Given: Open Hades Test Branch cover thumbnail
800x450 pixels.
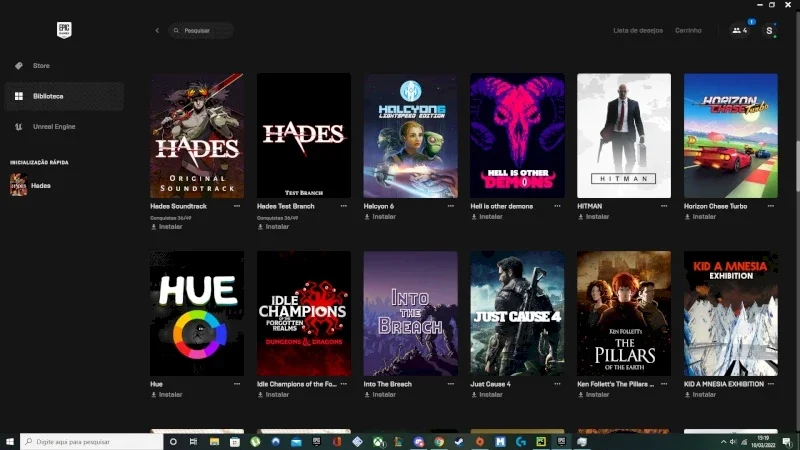Looking at the screenshot, I should coord(304,136).
